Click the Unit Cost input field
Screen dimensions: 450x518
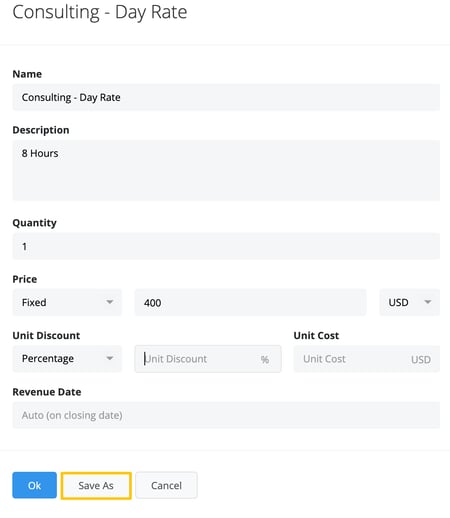click(367, 359)
